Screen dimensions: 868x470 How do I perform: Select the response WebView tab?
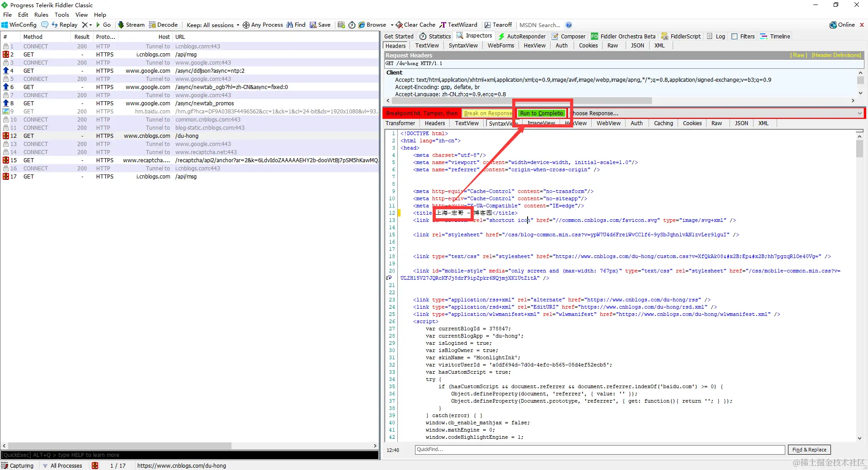pos(609,123)
